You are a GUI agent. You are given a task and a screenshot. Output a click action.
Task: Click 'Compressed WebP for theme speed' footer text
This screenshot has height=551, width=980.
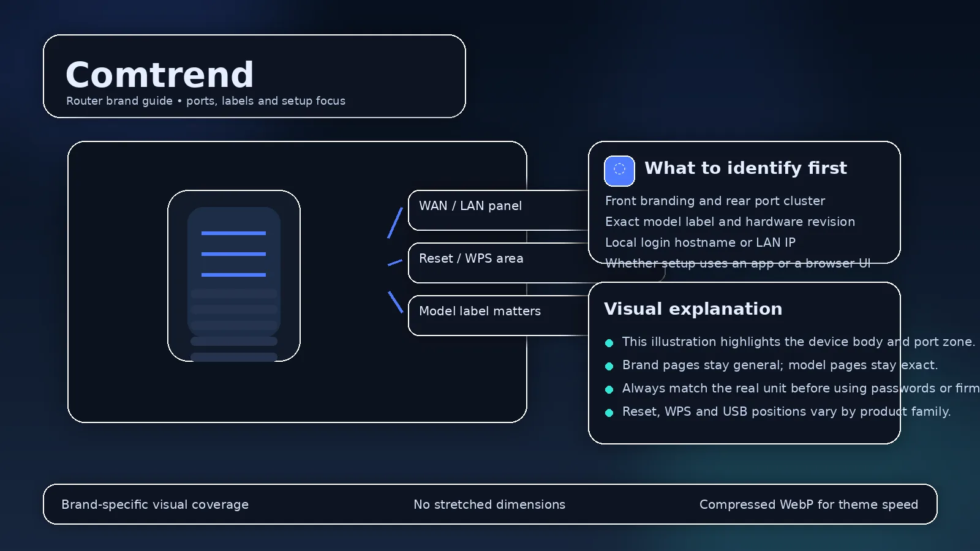[809, 504]
